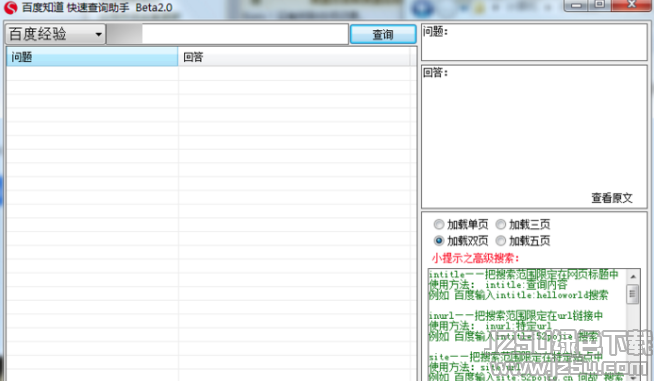Click the red app logo icon in title bar
The image size is (654, 381).
10,8
